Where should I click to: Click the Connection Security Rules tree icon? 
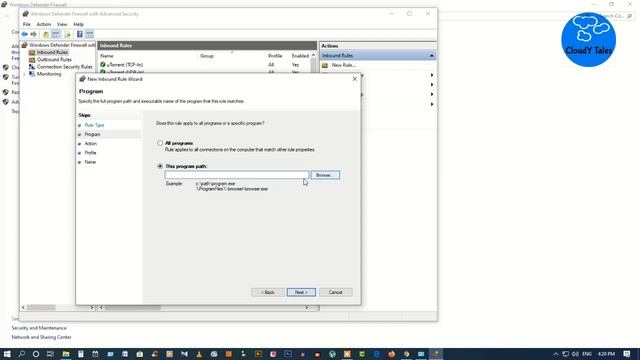pyautogui.click(x=32, y=67)
